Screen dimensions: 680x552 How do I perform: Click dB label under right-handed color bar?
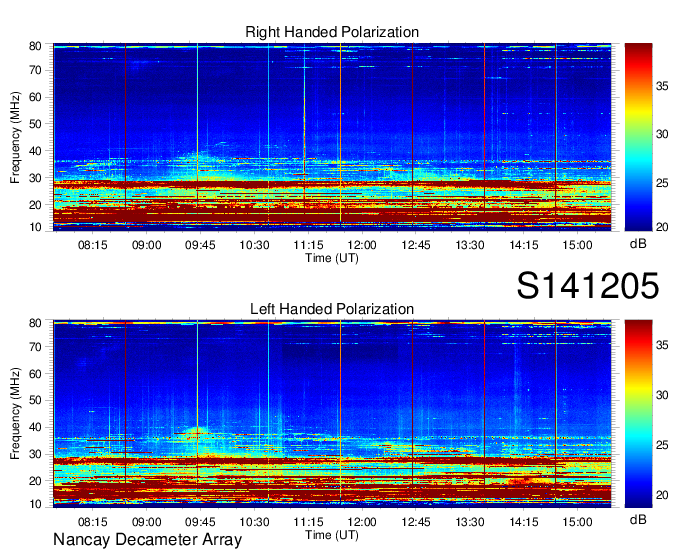pos(638,244)
